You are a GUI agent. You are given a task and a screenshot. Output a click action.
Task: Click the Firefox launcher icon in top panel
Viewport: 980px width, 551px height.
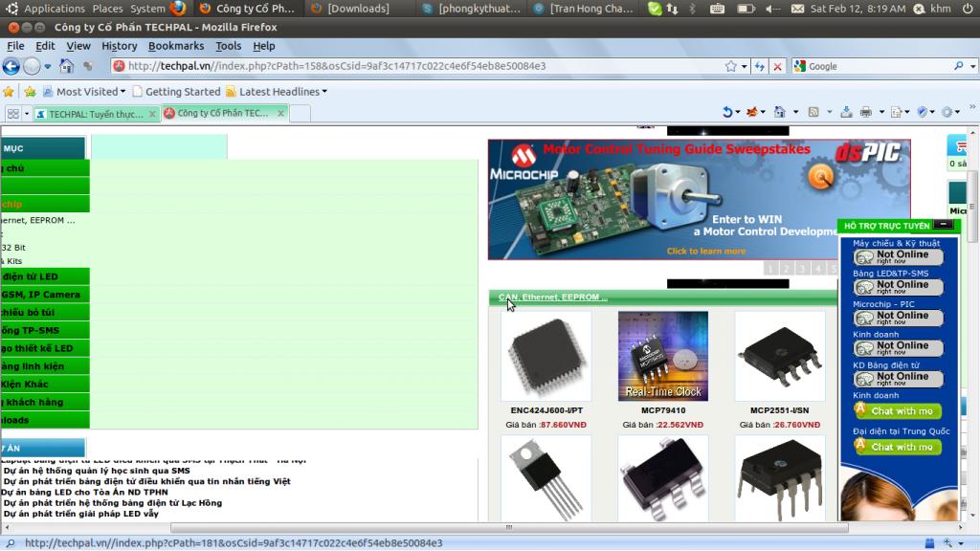click(x=177, y=8)
